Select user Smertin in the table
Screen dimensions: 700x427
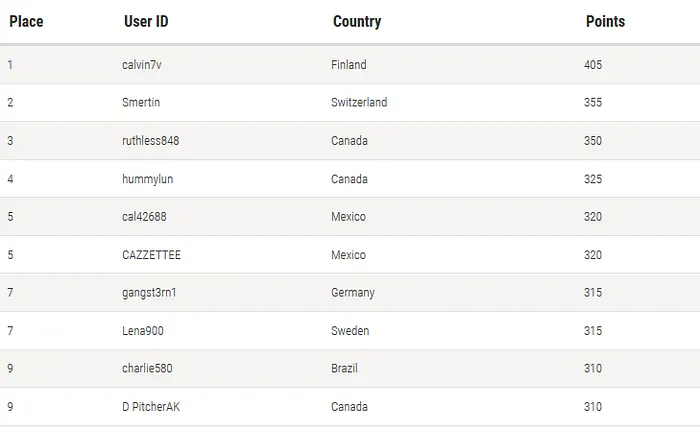pos(141,103)
